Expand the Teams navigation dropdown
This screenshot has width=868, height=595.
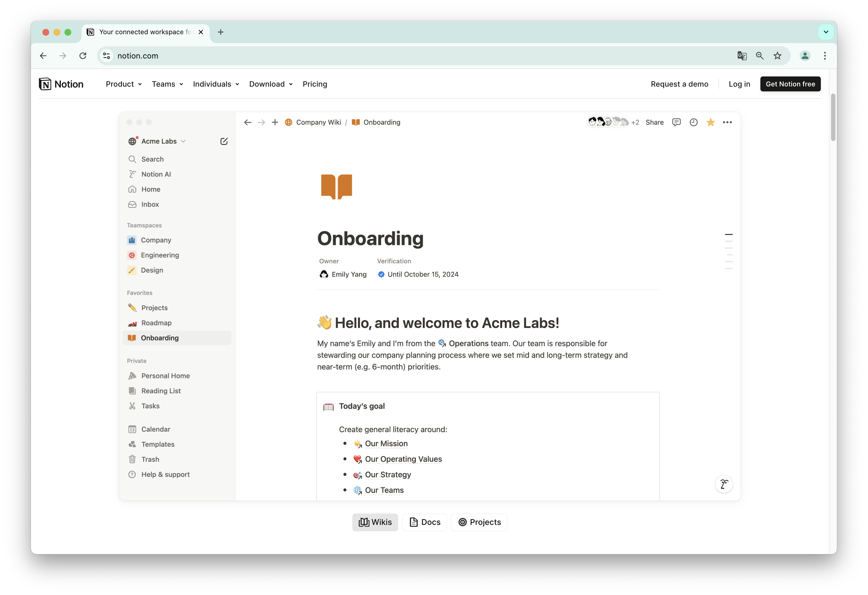tap(167, 84)
